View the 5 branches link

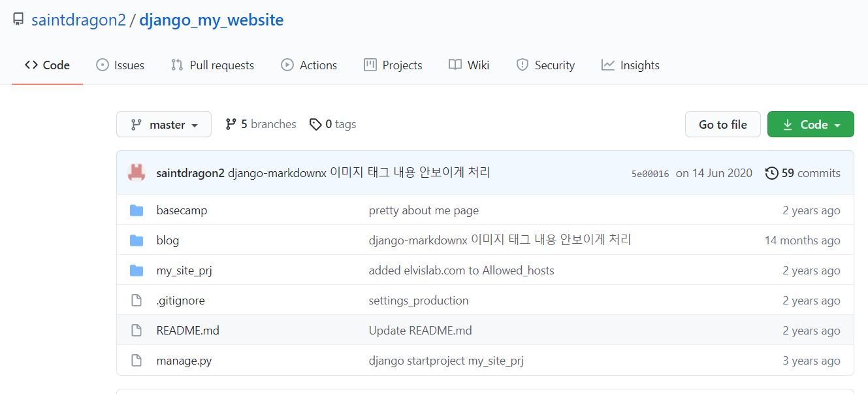tap(261, 124)
